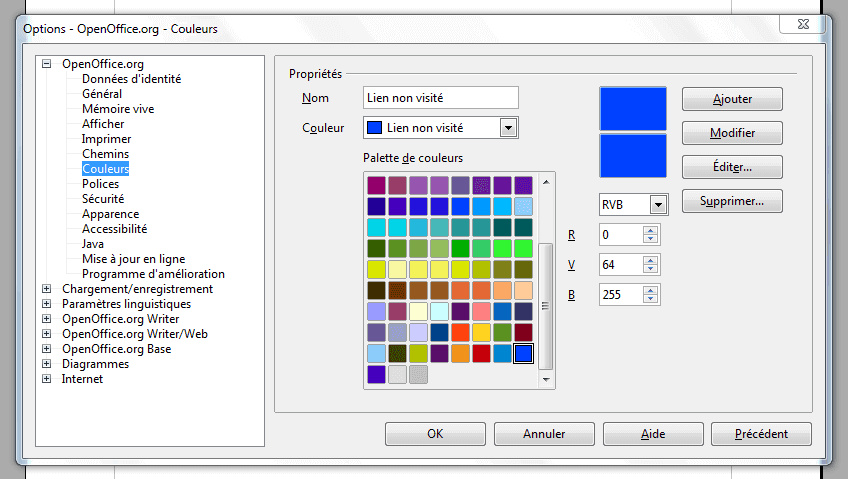Open the RVB color model dropdown
The width and height of the screenshot is (848, 479).
[x=657, y=204]
